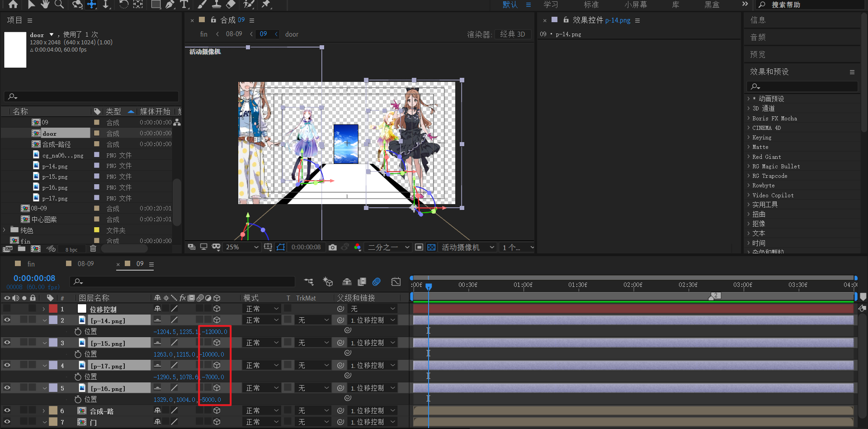The image size is (868, 429).
Task: Click the interpret footage icon in project panel
Action: coord(7,248)
